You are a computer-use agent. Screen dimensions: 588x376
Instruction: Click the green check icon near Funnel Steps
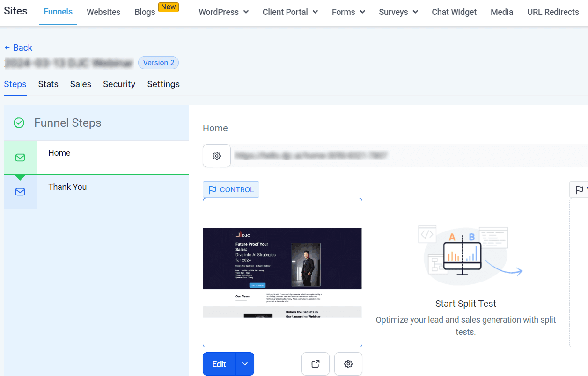(19, 123)
